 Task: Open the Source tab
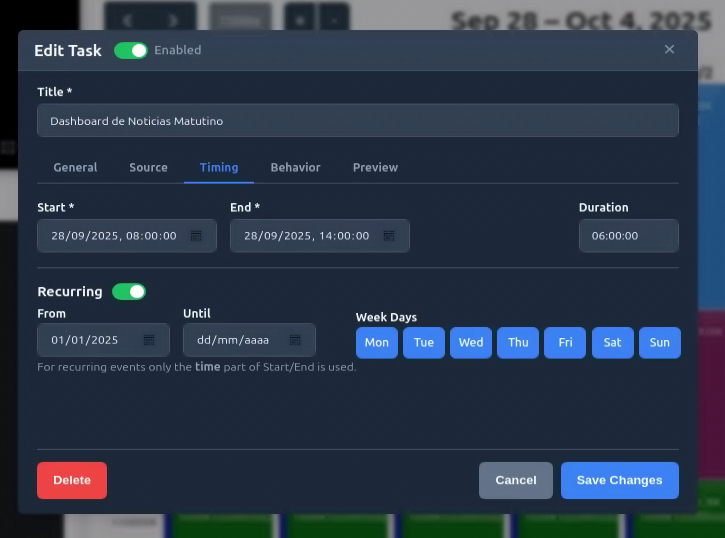point(148,167)
